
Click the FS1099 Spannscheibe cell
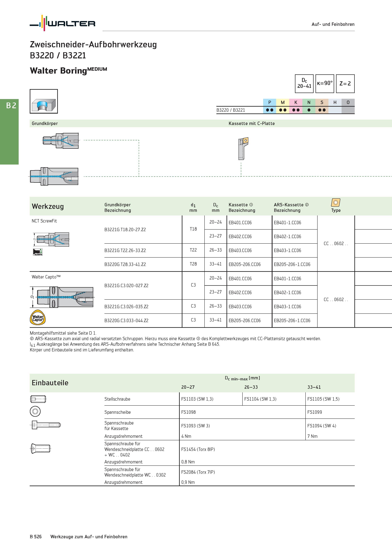click(x=330, y=412)
